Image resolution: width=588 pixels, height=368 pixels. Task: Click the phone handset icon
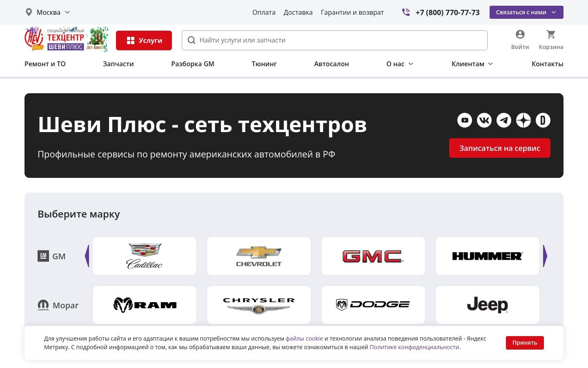[x=405, y=12]
